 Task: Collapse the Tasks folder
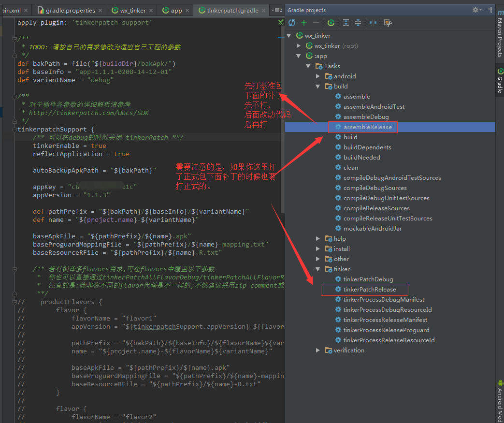pyautogui.click(x=308, y=66)
